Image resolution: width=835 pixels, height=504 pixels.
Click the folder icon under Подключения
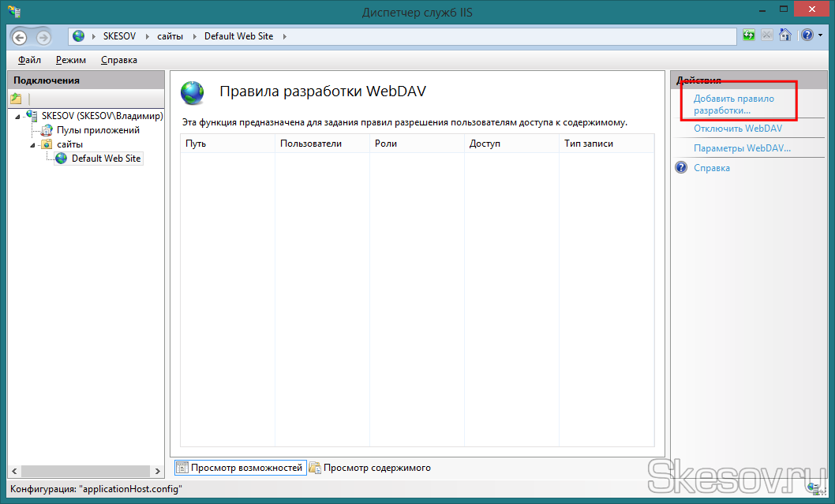coord(16,99)
